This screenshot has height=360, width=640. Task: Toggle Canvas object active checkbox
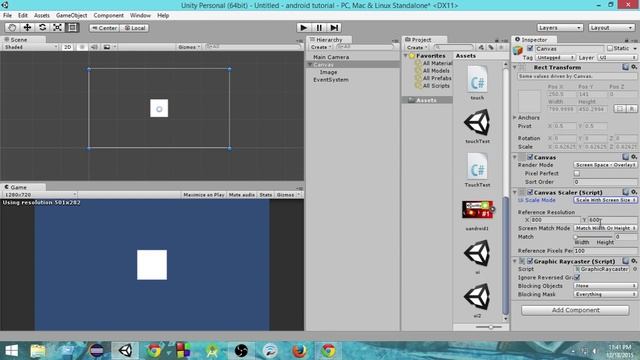tap(530, 49)
